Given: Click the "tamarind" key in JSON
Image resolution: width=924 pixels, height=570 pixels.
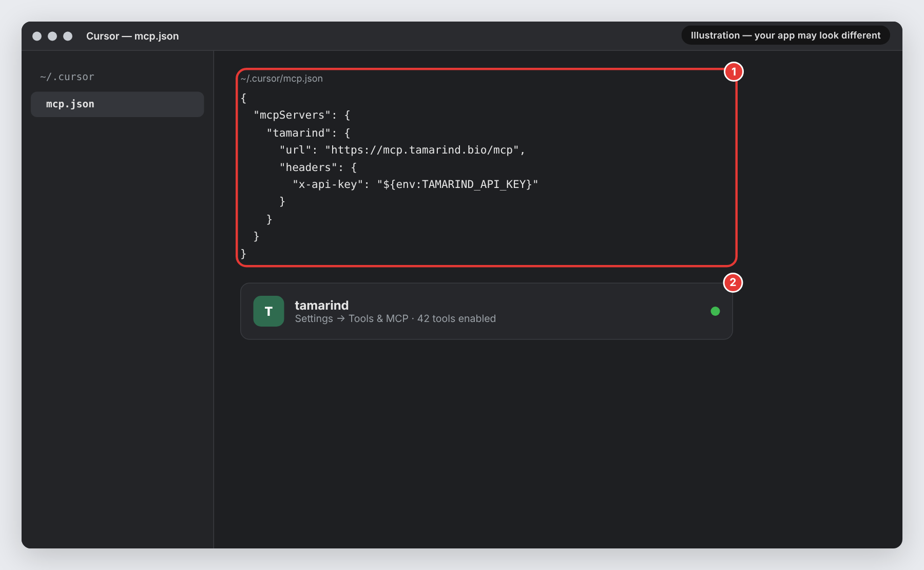Looking at the screenshot, I should [x=298, y=133].
